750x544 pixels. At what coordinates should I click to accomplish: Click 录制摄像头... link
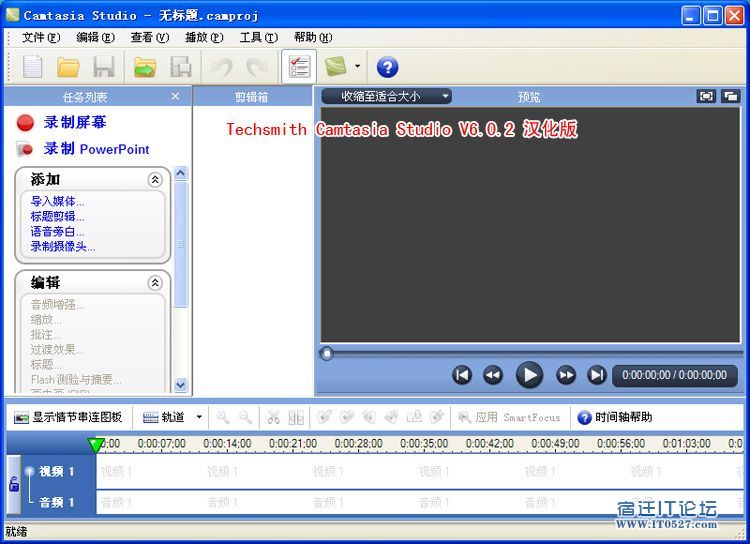(63, 247)
